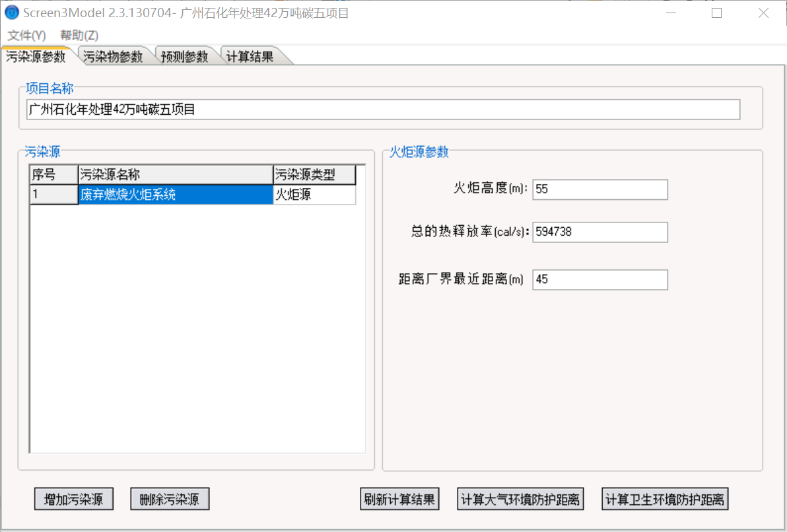Screen dimensions: 787x532
Task: Click the 刷新计算结果 button
Action: 399,499
